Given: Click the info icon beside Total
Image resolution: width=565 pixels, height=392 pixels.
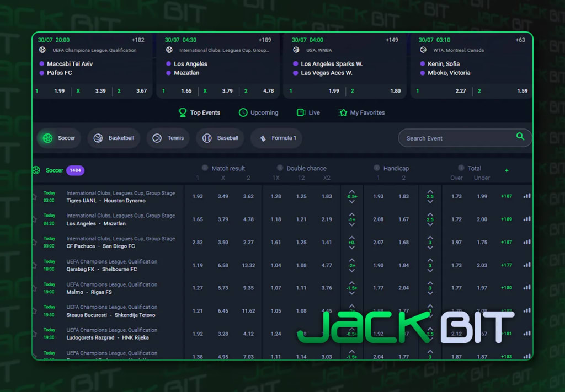Looking at the screenshot, I should [x=461, y=168].
